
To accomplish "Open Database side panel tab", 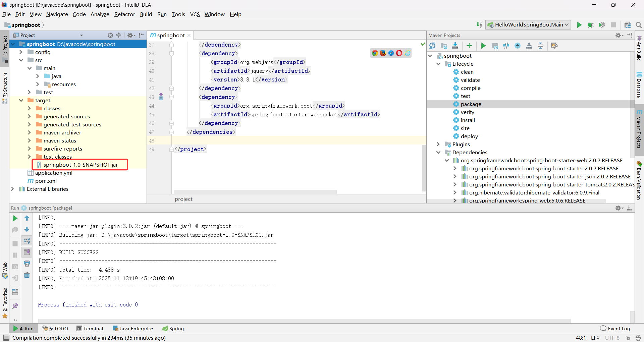I will click(x=639, y=84).
